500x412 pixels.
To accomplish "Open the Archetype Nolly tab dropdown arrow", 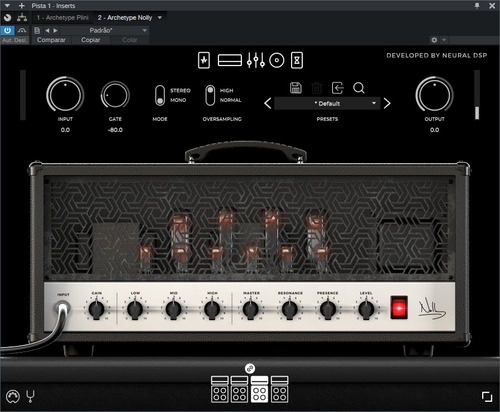I will 160,17.
